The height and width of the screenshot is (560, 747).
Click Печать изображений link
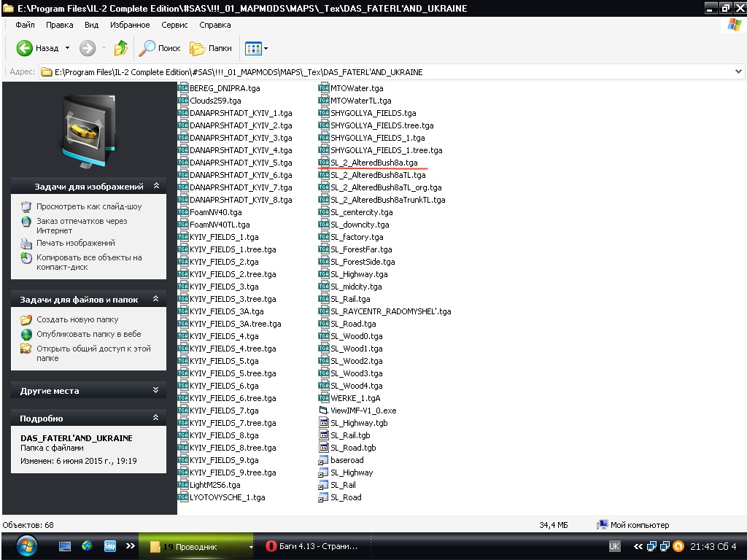point(76,243)
